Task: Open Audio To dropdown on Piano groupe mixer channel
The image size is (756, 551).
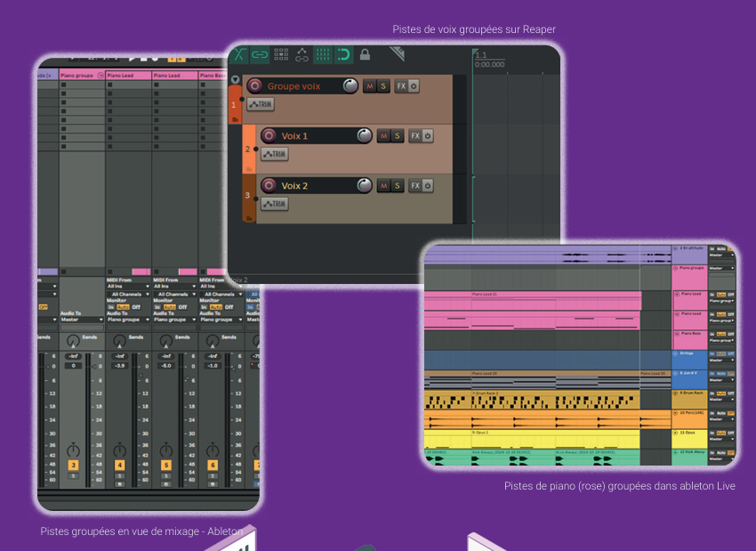Action: (82, 320)
